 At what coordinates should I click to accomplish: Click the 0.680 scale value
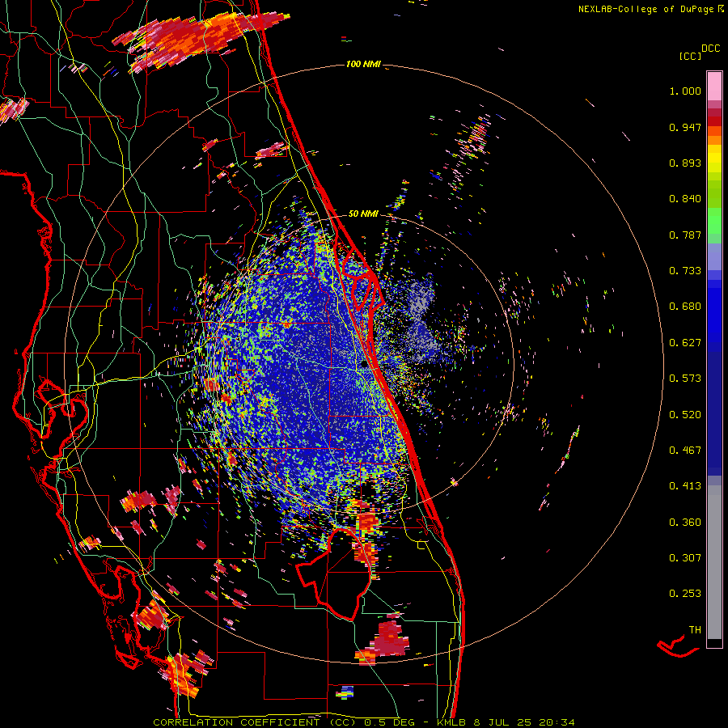pyautogui.click(x=685, y=307)
